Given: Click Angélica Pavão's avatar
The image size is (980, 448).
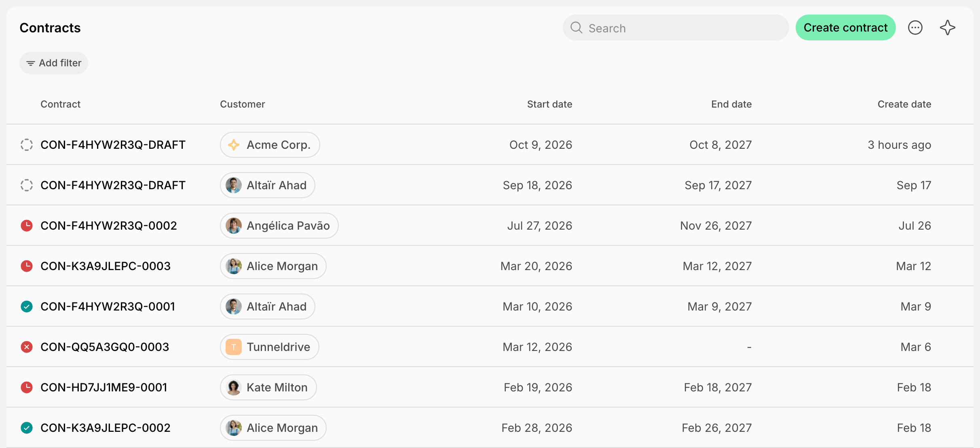Looking at the screenshot, I should point(234,226).
